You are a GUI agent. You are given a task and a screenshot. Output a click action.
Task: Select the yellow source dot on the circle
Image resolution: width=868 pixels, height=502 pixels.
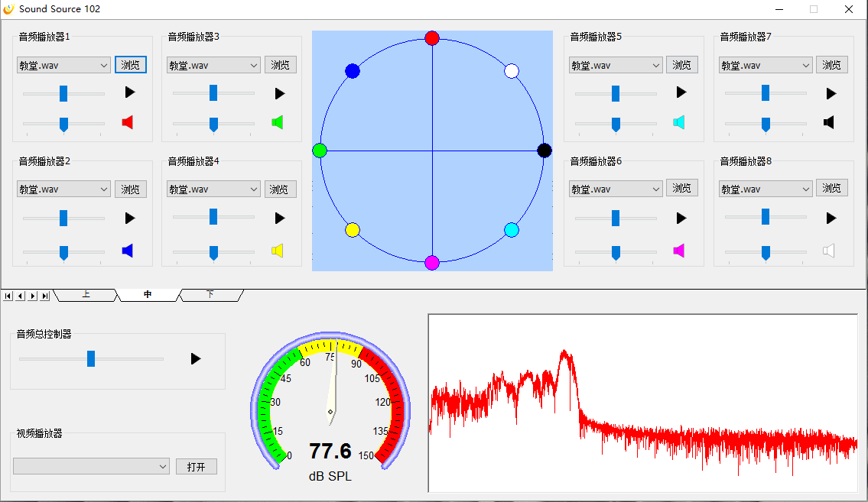[x=353, y=230]
